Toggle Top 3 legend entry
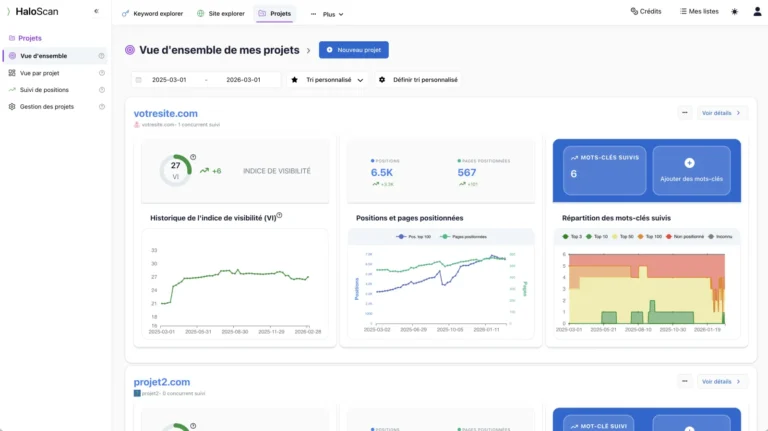Viewport: 768px width, 431px height. 572,237
